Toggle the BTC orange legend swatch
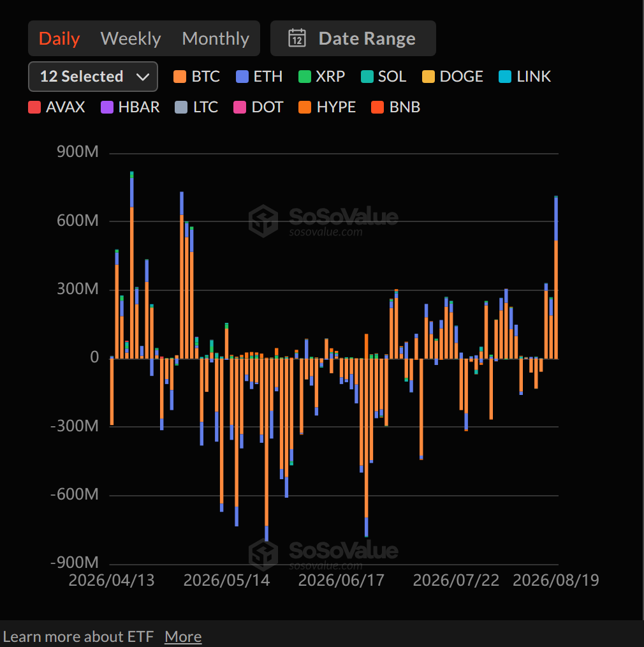The width and height of the screenshot is (644, 647). coord(180,77)
